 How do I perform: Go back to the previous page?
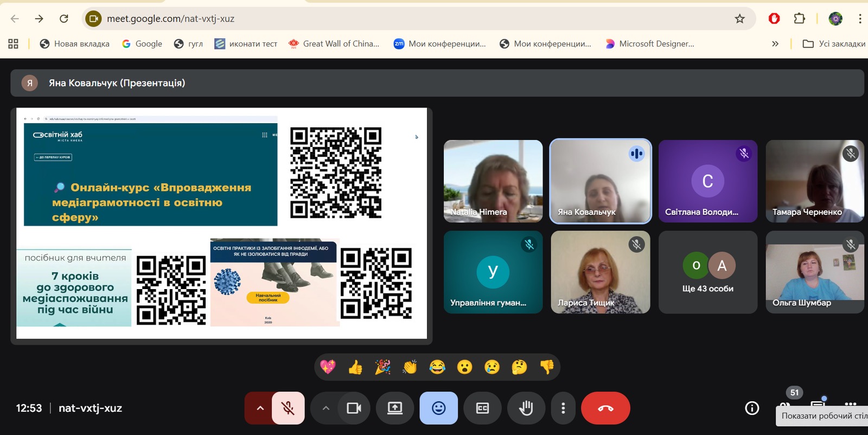click(x=15, y=18)
